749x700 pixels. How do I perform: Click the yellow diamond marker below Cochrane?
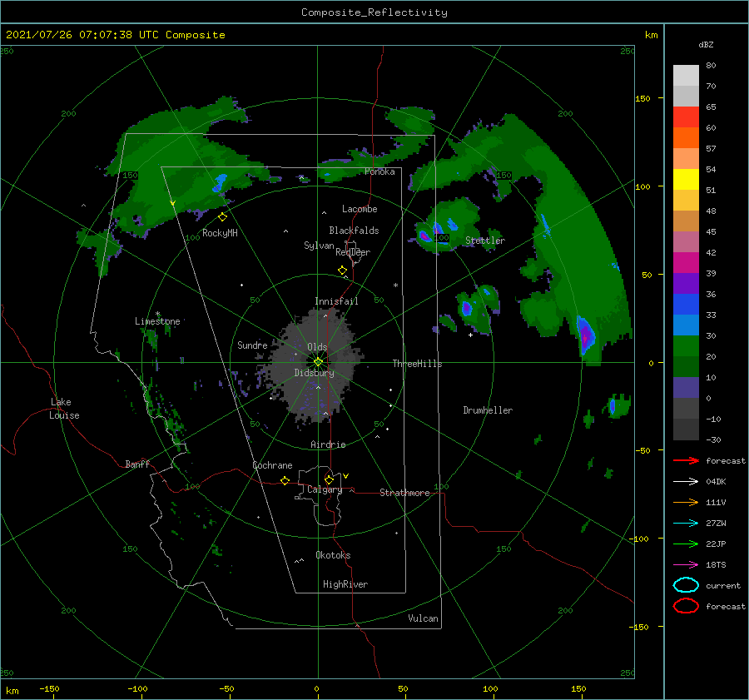pyautogui.click(x=285, y=480)
